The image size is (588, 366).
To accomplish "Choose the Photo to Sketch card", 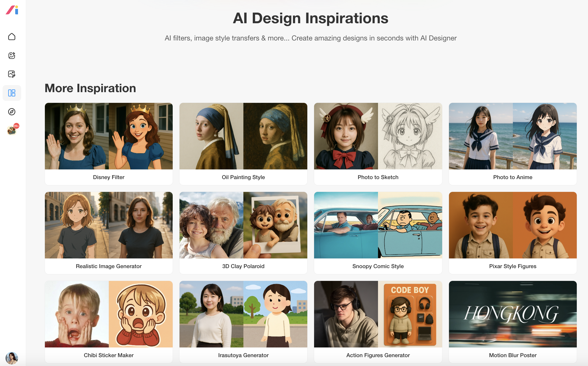I will point(378,144).
